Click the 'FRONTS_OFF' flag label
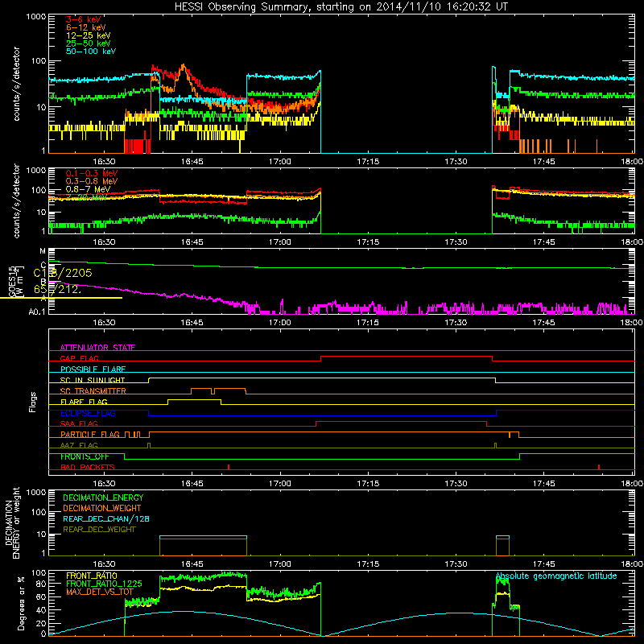 85,456
